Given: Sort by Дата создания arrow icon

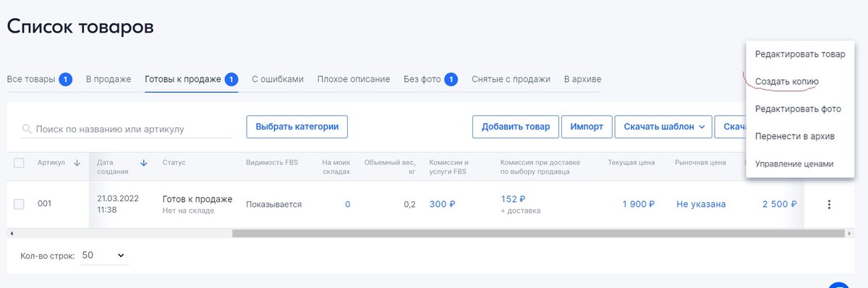Looking at the screenshot, I should coord(143,163).
